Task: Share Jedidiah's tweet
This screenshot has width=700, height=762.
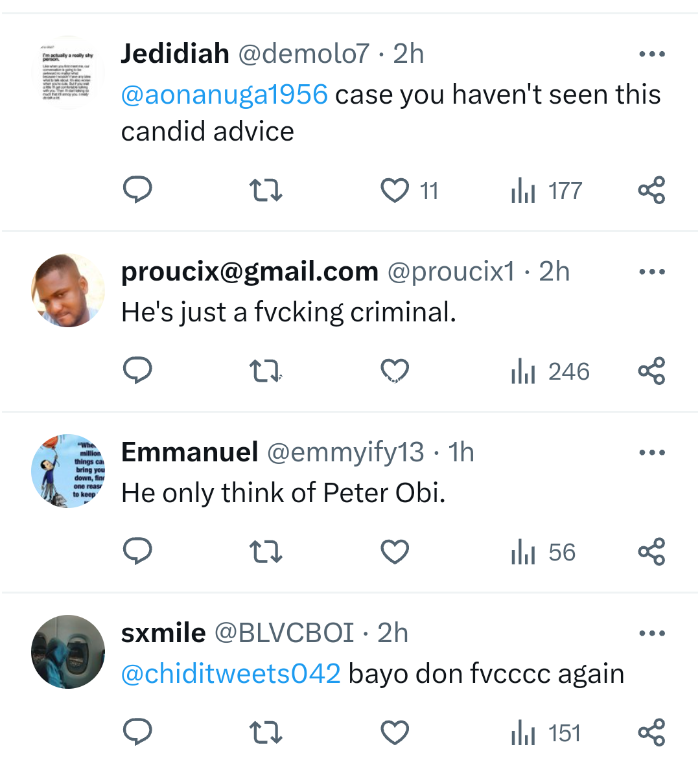Action: [x=651, y=190]
